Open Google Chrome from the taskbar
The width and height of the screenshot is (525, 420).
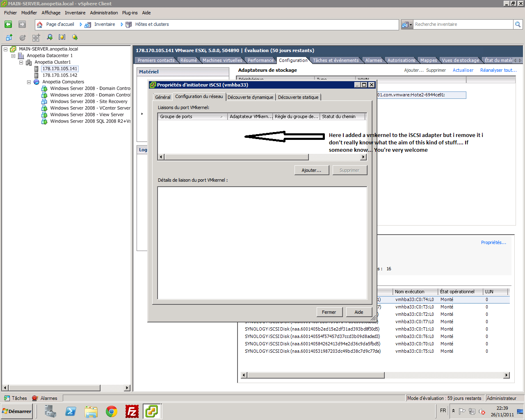pos(111,411)
